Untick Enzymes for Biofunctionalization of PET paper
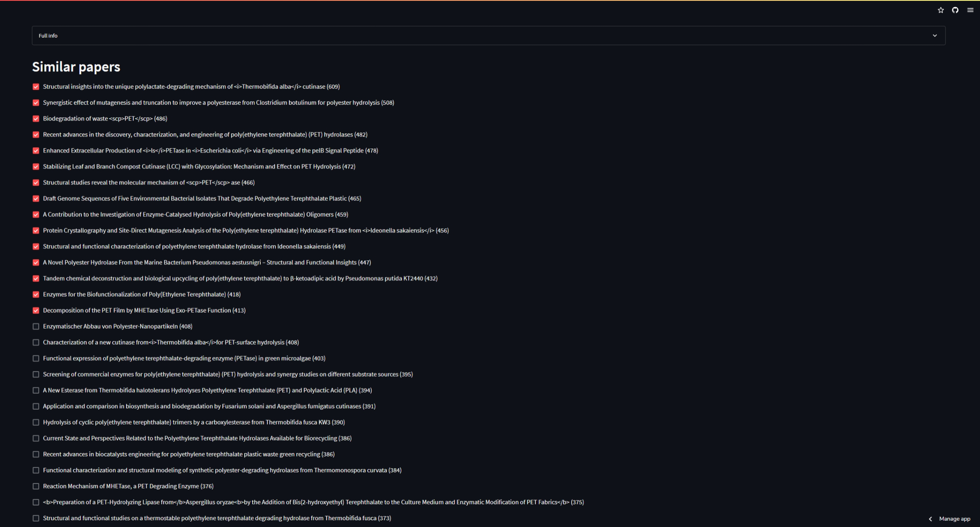 click(36, 295)
